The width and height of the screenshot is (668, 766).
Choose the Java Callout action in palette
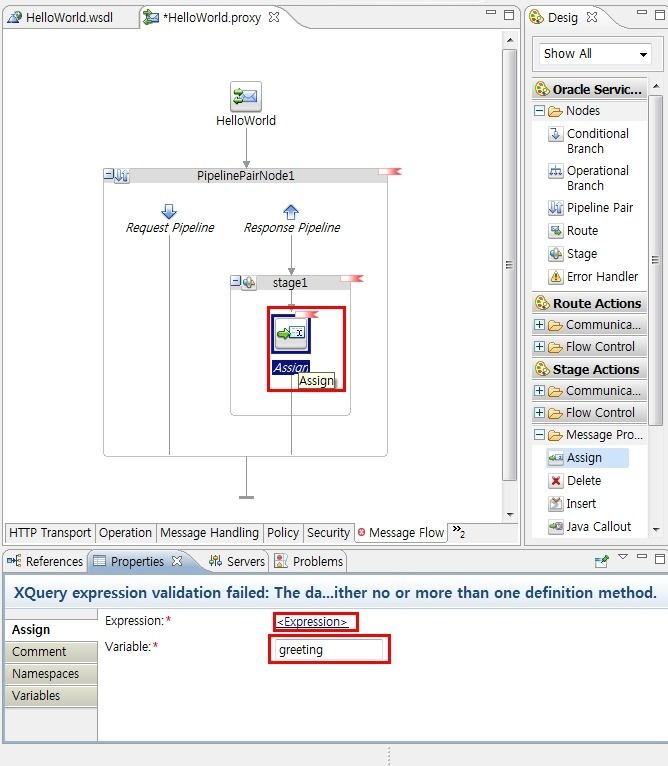[589, 527]
